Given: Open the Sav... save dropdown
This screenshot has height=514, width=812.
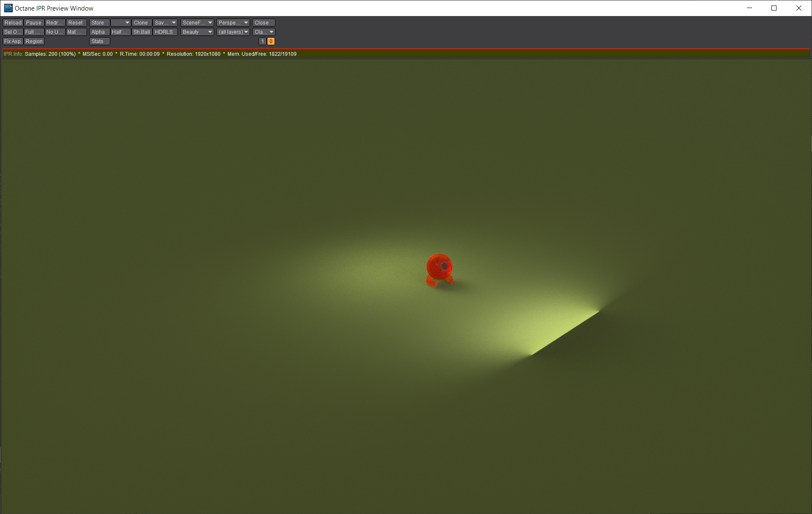Looking at the screenshot, I should point(165,23).
